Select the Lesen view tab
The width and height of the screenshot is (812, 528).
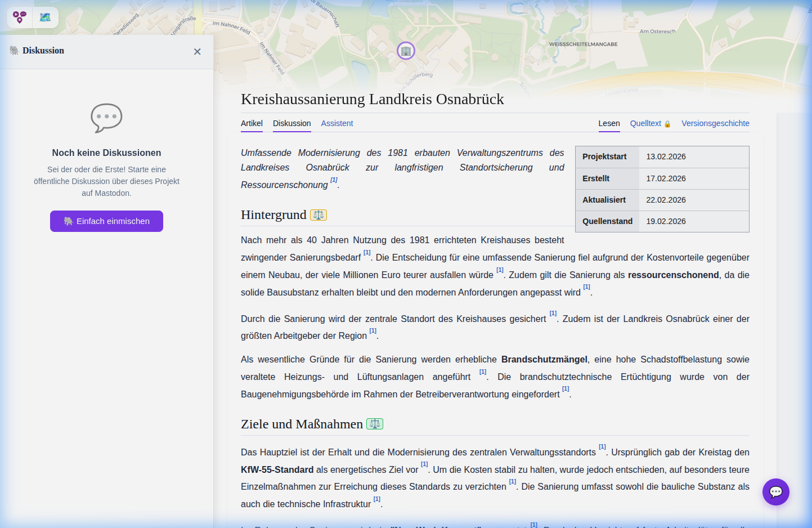pyautogui.click(x=609, y=123)
